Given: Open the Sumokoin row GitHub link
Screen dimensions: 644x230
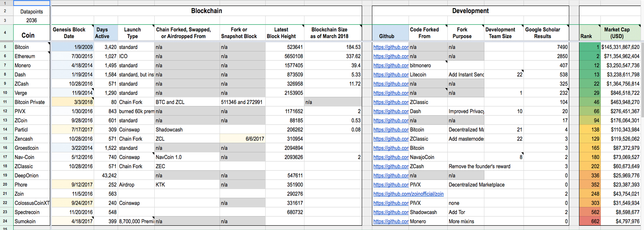Looking at the screenshot, I should point(391,221).
